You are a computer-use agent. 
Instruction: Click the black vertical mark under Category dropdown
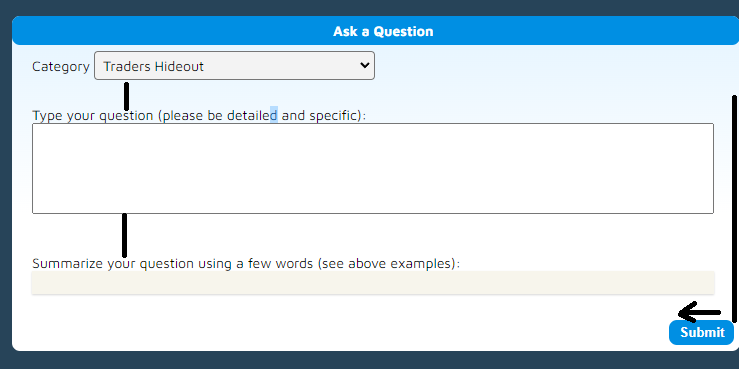click(126, 96)
